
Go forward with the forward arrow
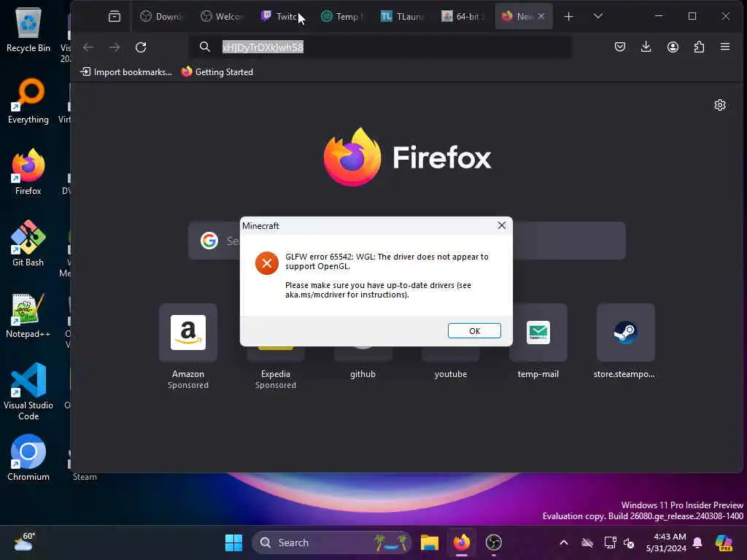pyautogui.click(x=115, y=47)
